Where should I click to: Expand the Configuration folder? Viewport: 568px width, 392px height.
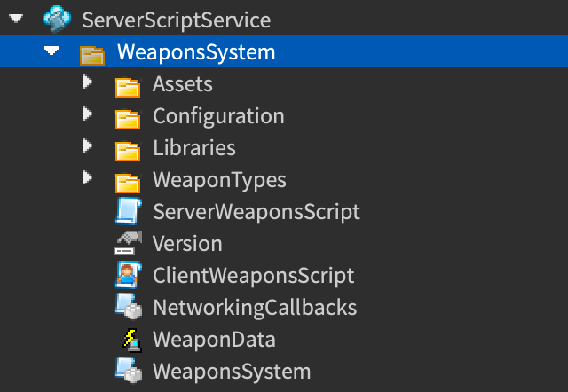click(87, 114)
